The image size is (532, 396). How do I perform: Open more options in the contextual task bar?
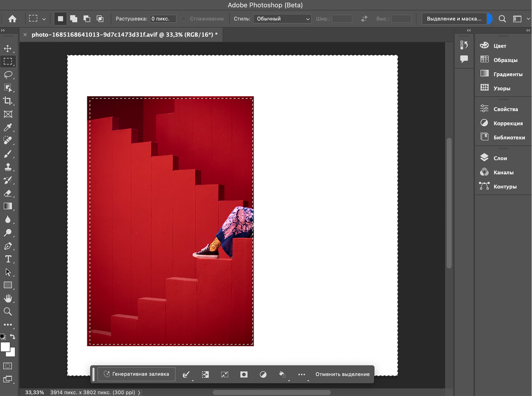(302, 374)
